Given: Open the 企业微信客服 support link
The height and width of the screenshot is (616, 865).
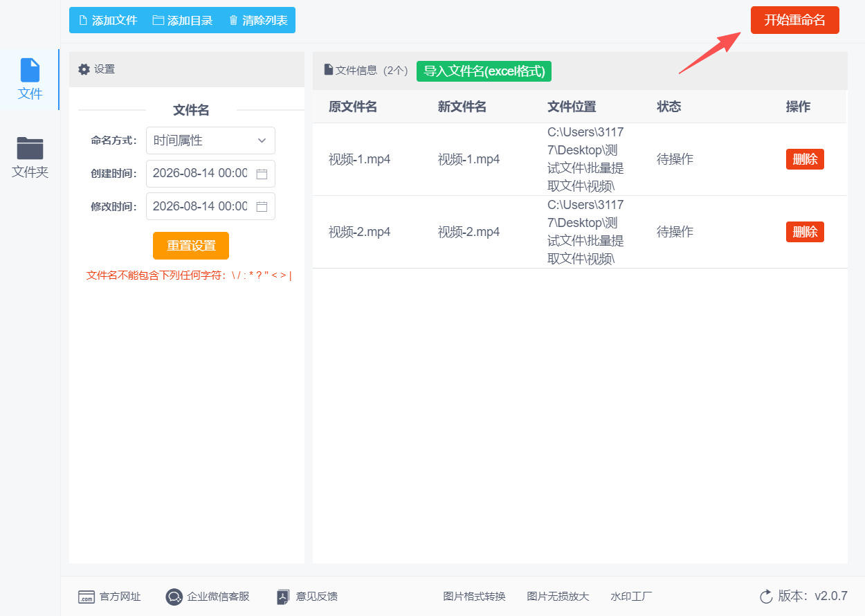Looking at the screenshot, I should click(x=218, y=597).
